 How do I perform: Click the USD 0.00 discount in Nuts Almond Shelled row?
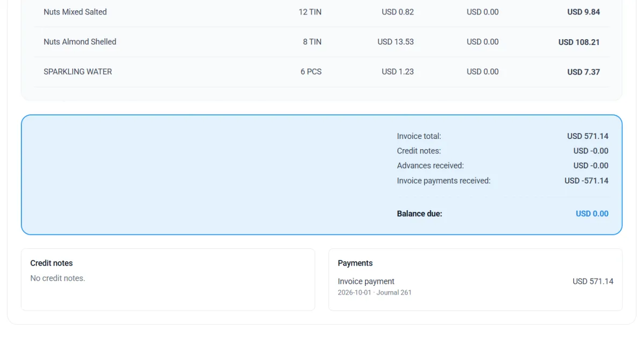tap(482, 42)
